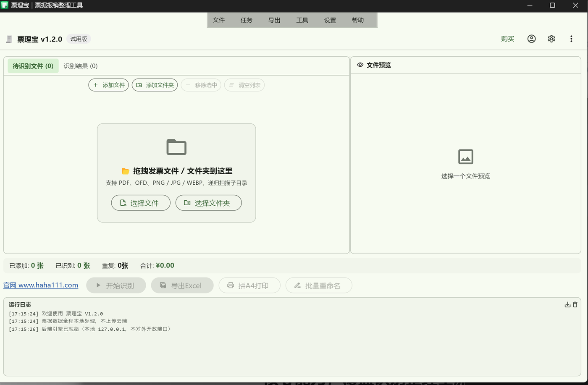Screen dimensions: 588x385
Task: Click the 重复: 0张 counter
Action: click(115, 265)
